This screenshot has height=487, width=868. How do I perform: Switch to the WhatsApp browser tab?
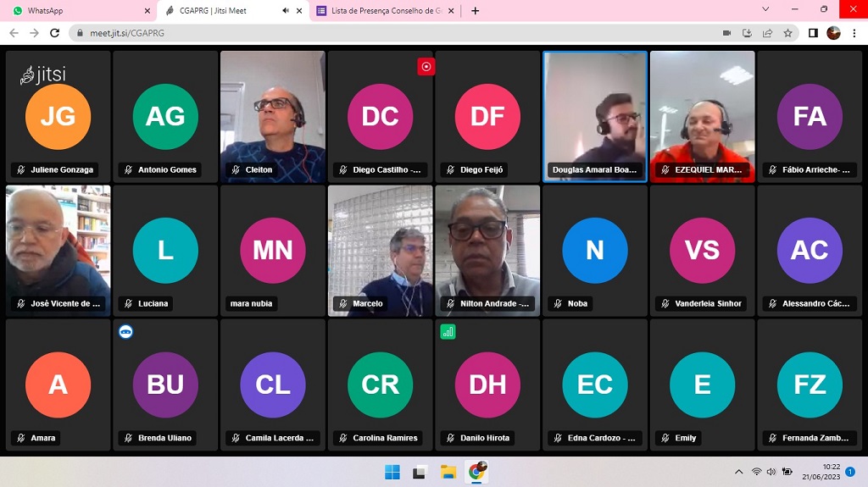click(77, 10)
